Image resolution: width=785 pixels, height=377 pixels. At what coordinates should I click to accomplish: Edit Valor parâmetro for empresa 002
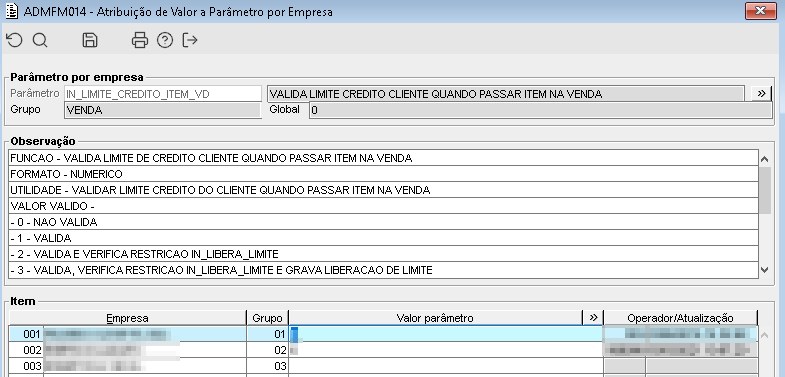point(446,350)
